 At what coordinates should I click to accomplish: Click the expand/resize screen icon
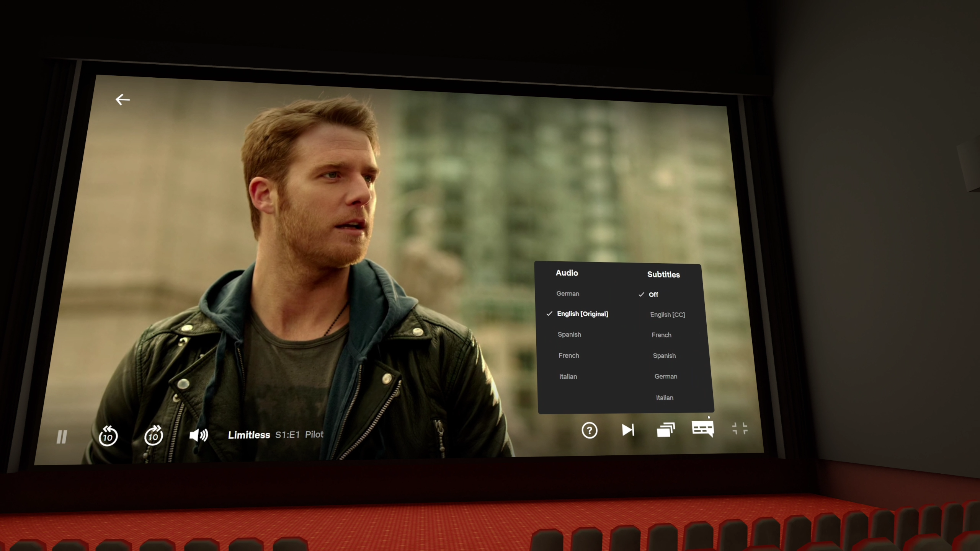(x=738, y=429)
